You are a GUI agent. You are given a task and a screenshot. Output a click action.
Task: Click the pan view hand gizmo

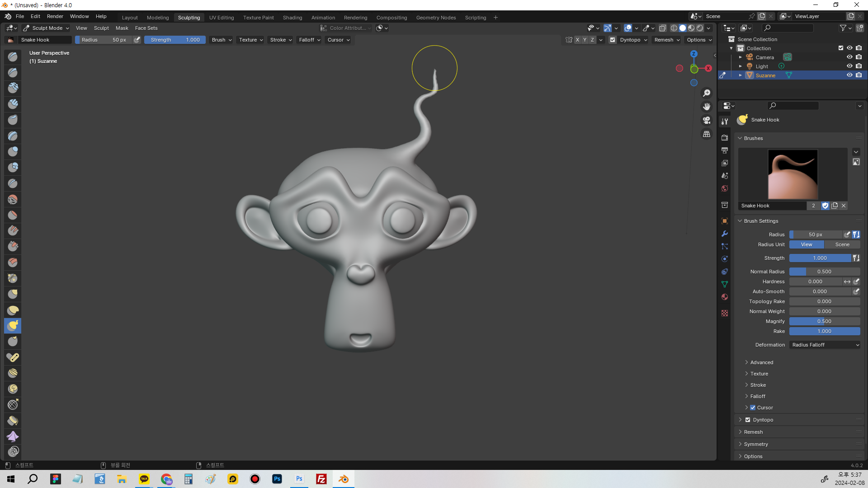click(707, 107)
